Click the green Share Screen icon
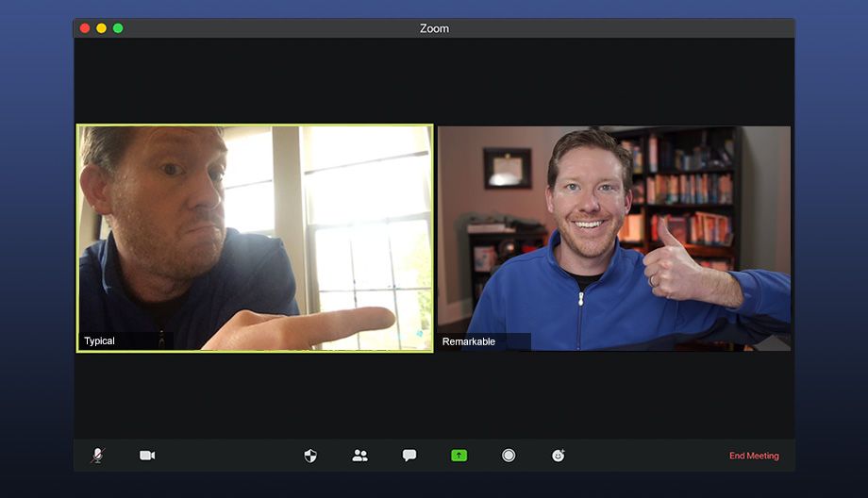 pos(459,456)
